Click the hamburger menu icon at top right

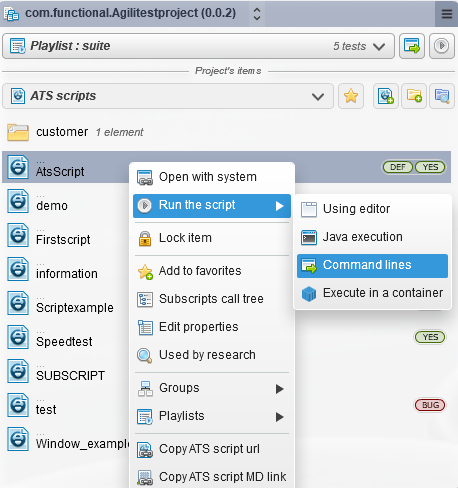[447, 14]
